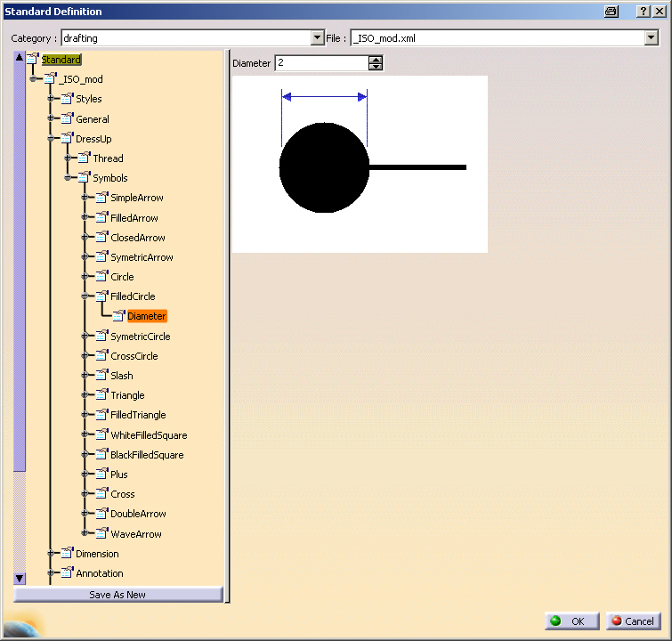Viewport: 672px width, 641px height.
Task: Click the DressUp node icon
Action: (68, 138)
